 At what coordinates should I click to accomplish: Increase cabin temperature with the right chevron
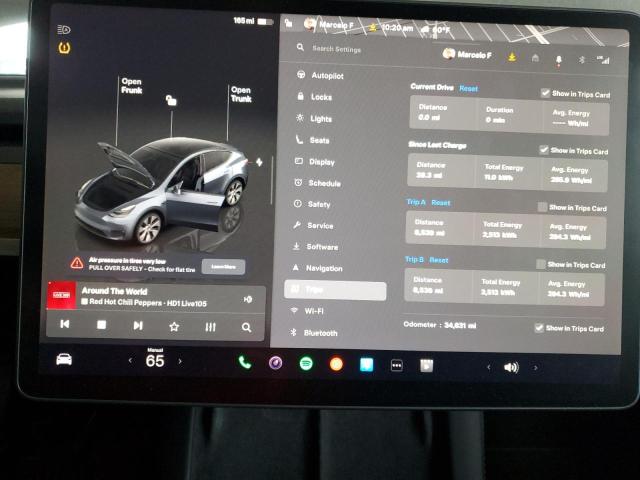click(x=180, y=361)
